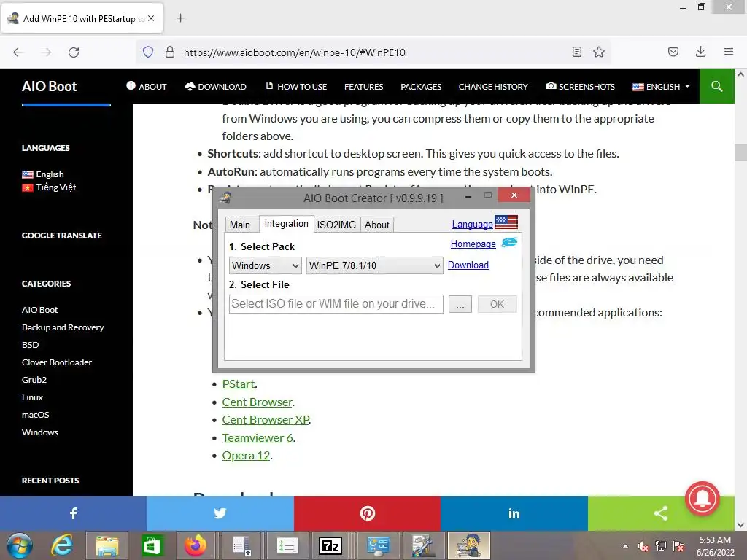This screenshot has height=560, width=747.
Task: Open the HOW TO USE page
Action: (x=296, y=87)
